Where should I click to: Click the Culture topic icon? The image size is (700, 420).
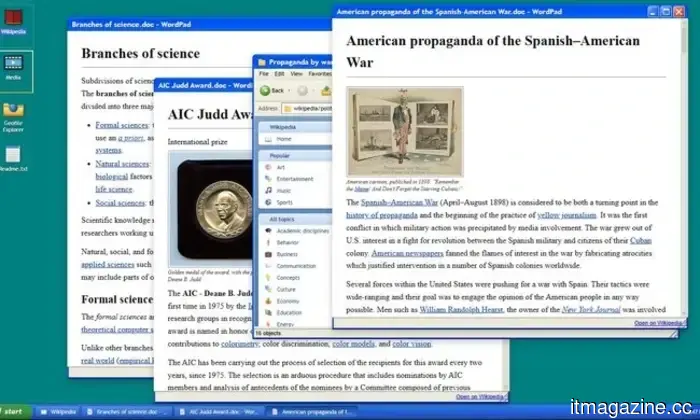(268, 289)
